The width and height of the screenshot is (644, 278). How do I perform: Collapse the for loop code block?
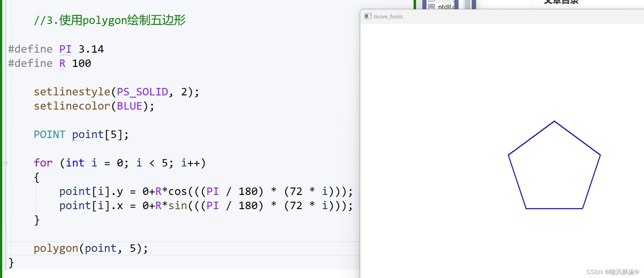coord(5,163)
